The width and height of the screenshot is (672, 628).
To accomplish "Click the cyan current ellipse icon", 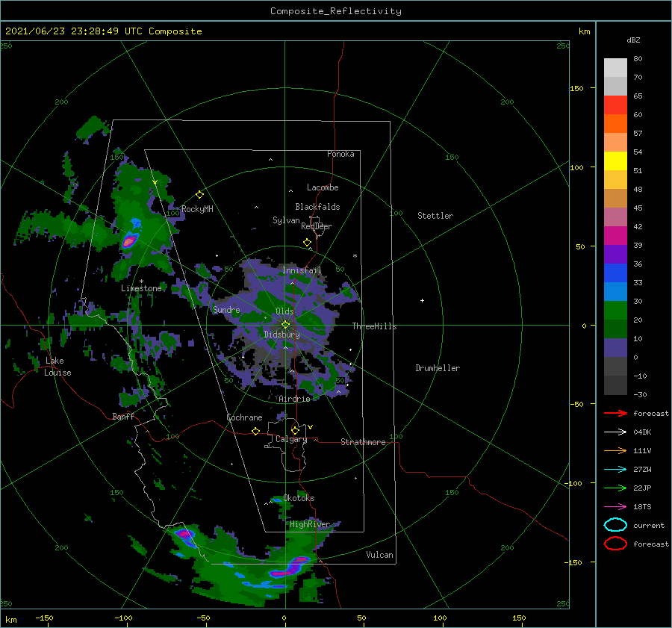I will point(615,525).
